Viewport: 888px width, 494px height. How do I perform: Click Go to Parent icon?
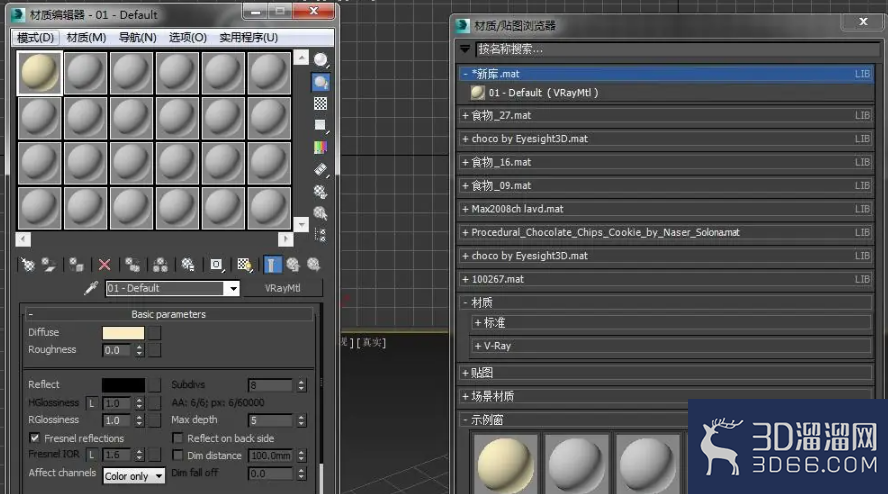click(293, 265)
